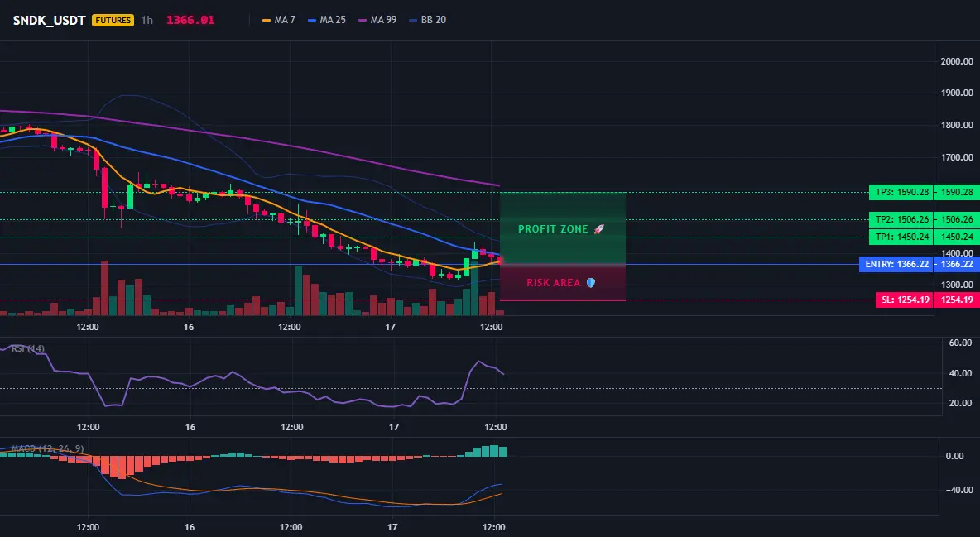Toggle the MA 7 legend entry

(279, 20)
